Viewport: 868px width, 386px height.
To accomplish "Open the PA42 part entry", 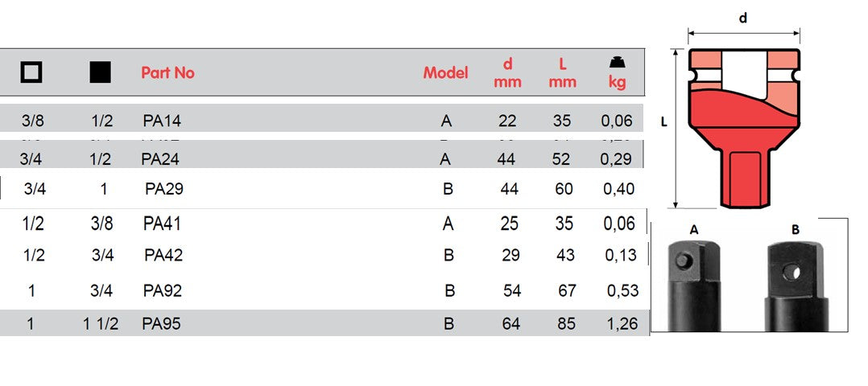I will point(163,255).
